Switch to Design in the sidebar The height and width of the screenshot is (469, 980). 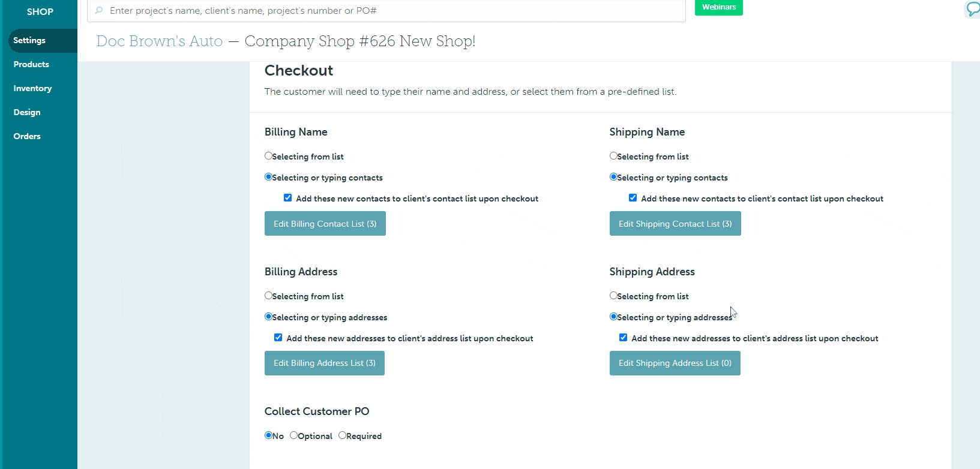click(x=27, y=112)
